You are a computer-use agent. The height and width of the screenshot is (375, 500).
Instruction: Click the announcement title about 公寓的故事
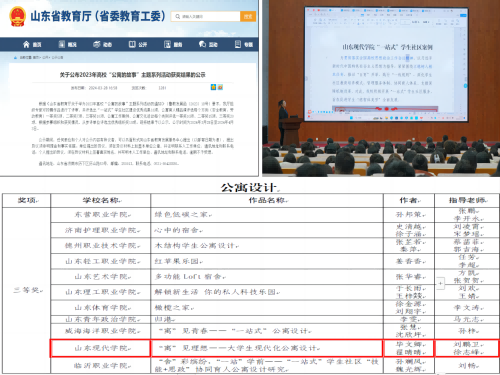[133, 75]
